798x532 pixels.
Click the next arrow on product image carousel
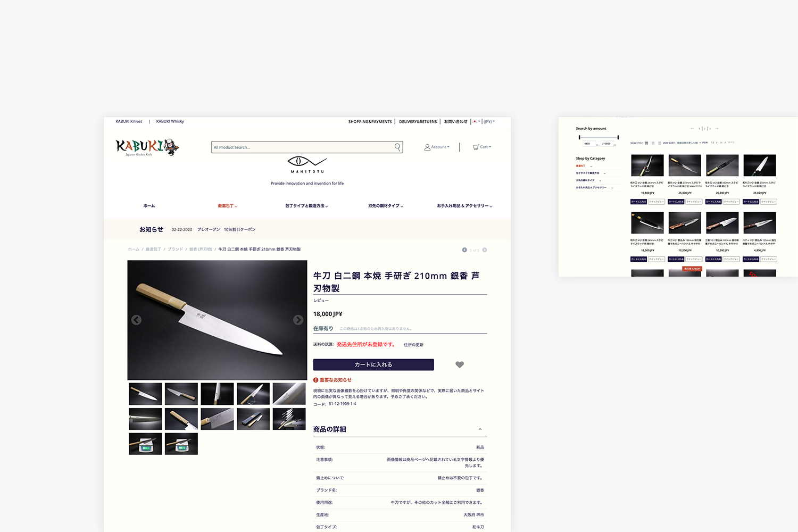(x=298, y=320)
